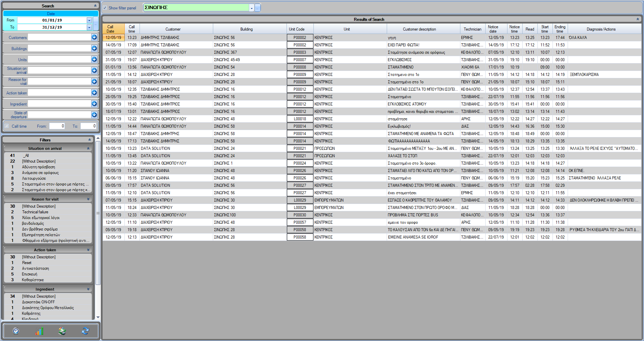The height and width of the screenshot is (341, 644).
Task: Expand the Reason for visit filter section
Action: pyautogui.click(x=88, y=199)
